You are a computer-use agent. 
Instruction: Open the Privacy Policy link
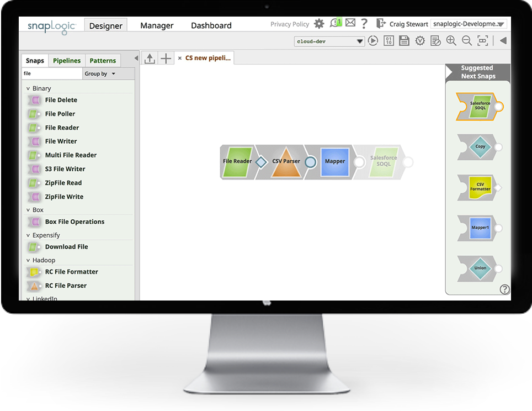pos(289,24)
